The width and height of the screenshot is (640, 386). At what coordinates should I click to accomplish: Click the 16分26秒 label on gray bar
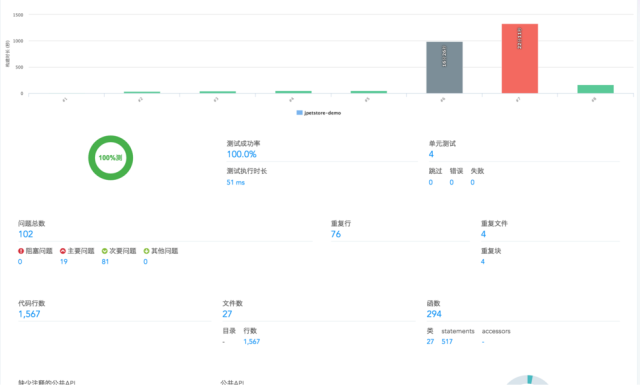tap(444, 56)
